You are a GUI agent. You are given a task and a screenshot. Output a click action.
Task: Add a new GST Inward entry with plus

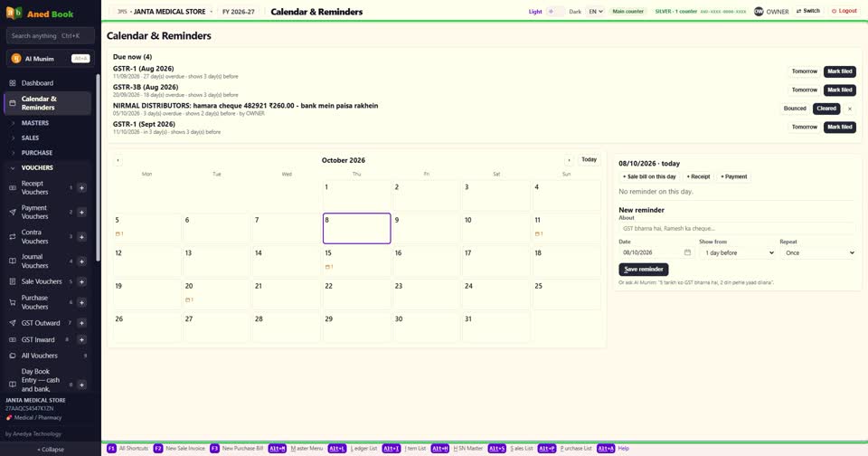[x=82, y=339]
